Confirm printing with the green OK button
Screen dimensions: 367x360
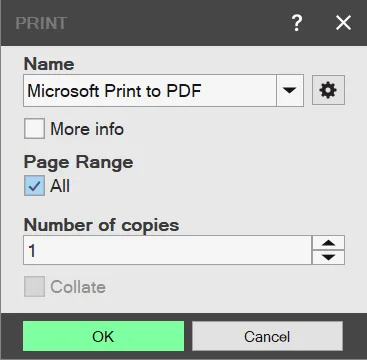tap(103, 336)
